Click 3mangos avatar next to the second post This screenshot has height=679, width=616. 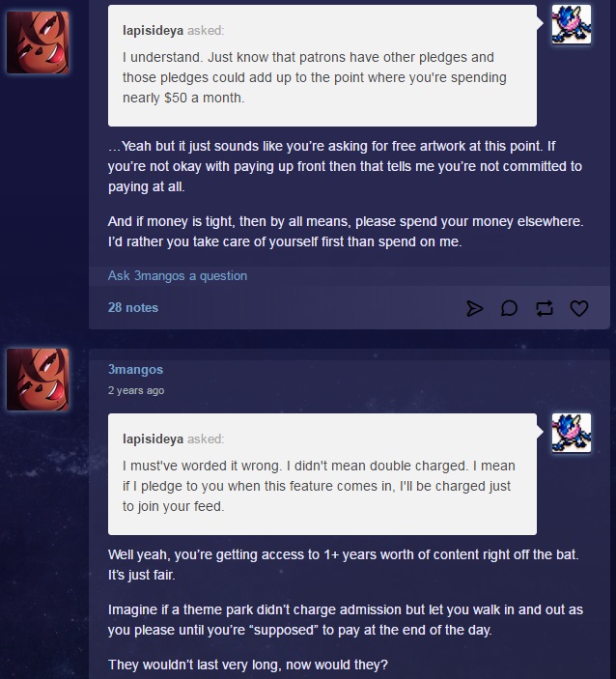tap(38, 380)
